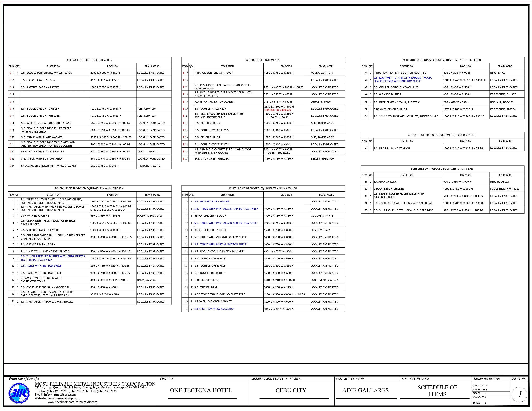
Task: Select BACKBAR CHILLER description
Action: coord(385,182)
